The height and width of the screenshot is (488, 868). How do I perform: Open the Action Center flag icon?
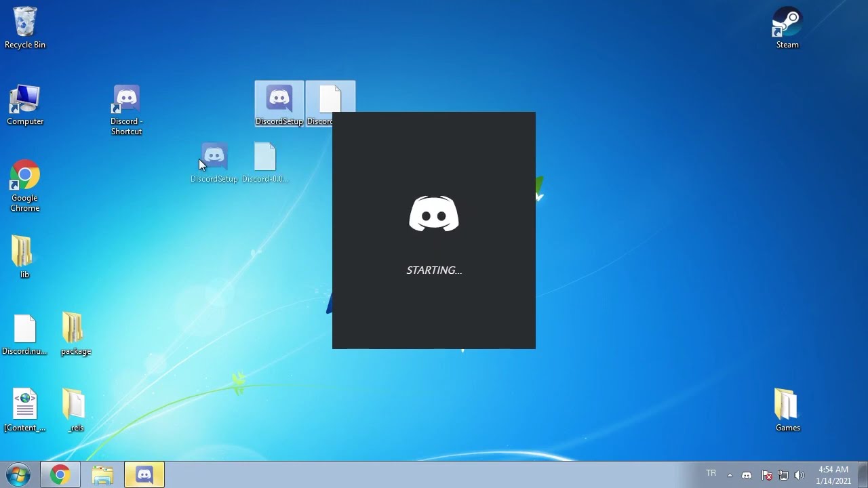[x=766, y=475]
